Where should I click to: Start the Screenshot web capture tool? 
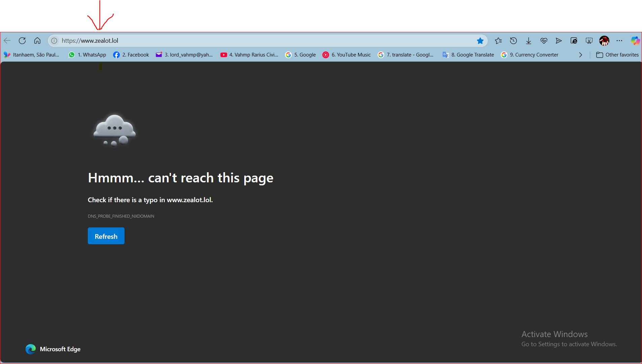(589, 41)
